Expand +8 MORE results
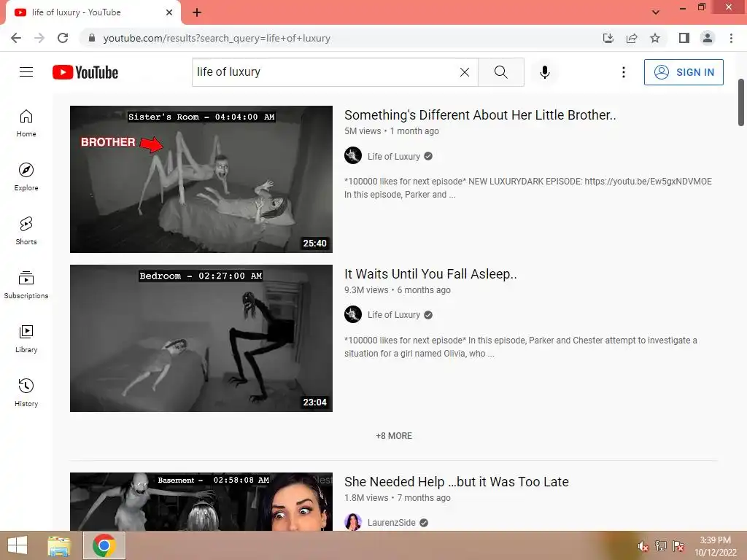This screenshot has height=560, width=747. (394, 436)
